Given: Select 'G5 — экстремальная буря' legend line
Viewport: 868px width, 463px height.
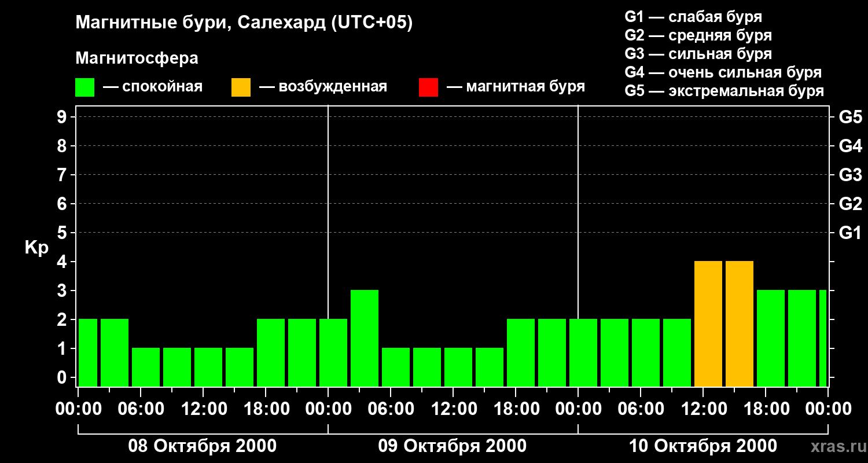Looking at the screenshot, I should (x=724, y=91).
